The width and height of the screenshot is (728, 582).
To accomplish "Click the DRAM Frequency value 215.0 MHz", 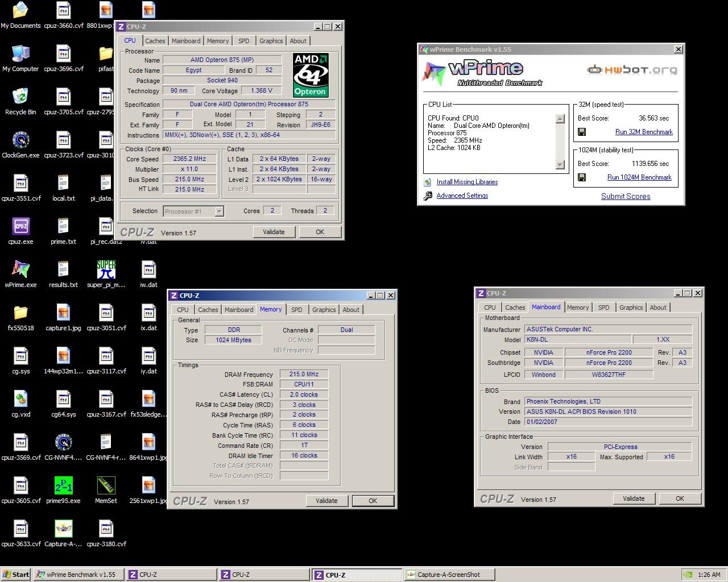I will point(304,374).
